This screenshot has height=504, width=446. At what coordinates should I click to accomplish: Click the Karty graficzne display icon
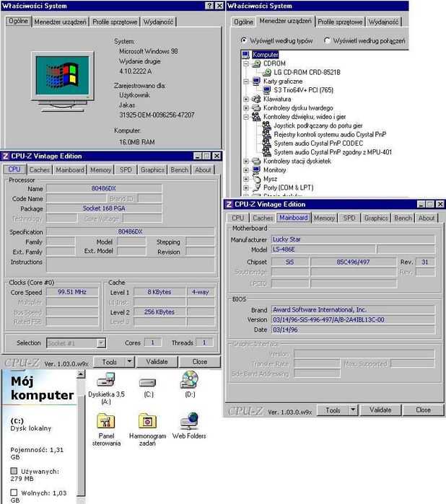point(256,81)
